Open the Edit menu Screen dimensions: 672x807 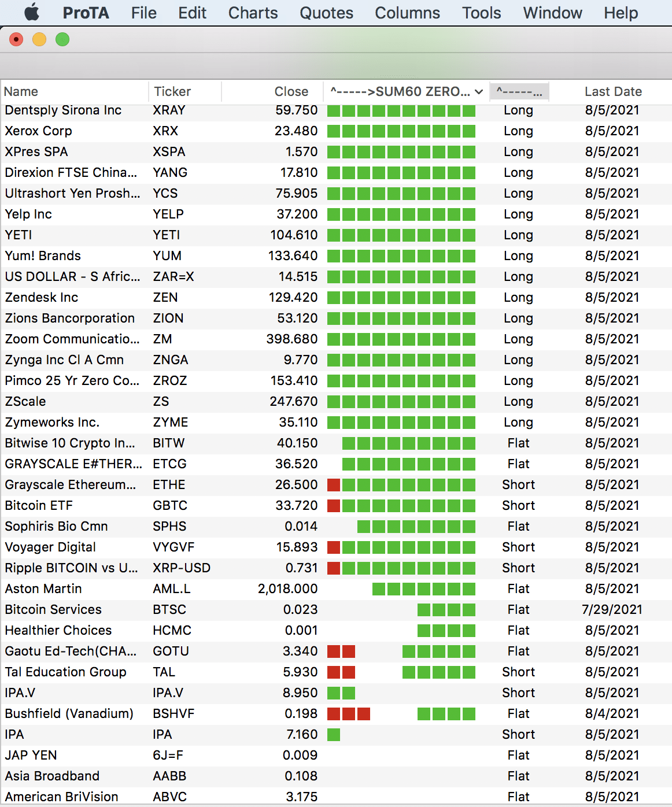(x=192, y=13)
